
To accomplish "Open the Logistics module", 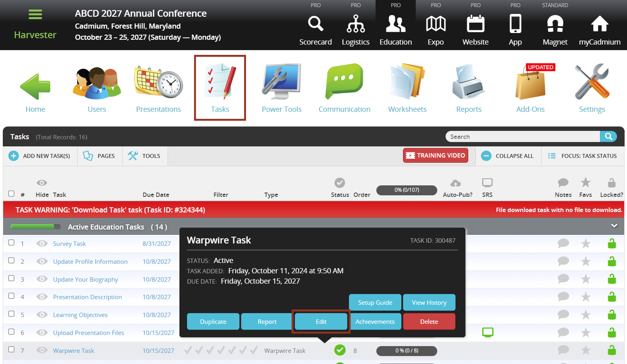I will coord(356,30).
